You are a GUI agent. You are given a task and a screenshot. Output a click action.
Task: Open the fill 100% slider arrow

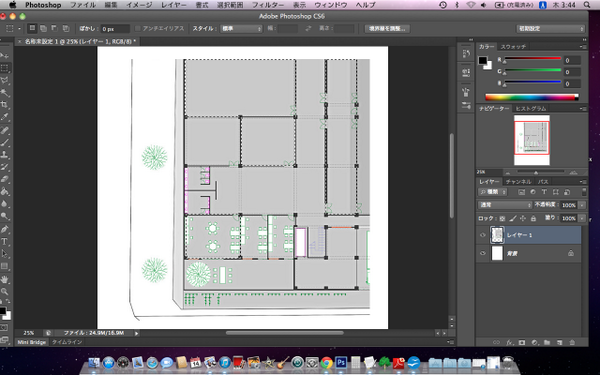tap(582, 218)
